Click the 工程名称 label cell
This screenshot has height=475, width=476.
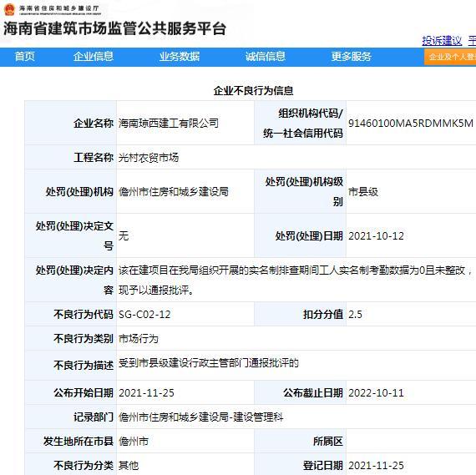[x=71, y=157]
